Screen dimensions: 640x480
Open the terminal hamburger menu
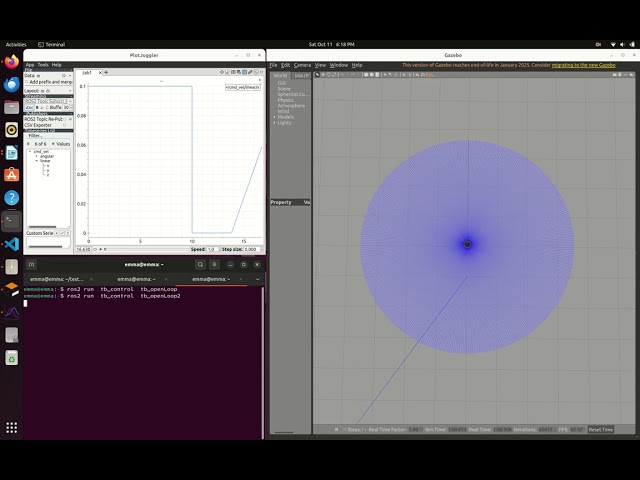pos(214,264)
